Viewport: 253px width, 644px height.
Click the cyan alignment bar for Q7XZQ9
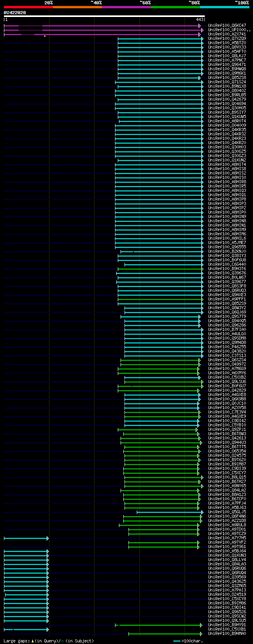point(160,39)
